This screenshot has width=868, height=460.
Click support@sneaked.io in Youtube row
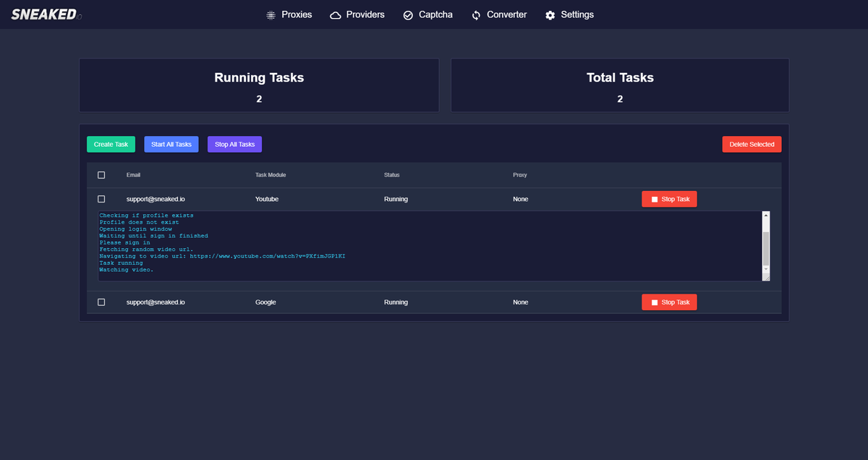tap(156, 199)
